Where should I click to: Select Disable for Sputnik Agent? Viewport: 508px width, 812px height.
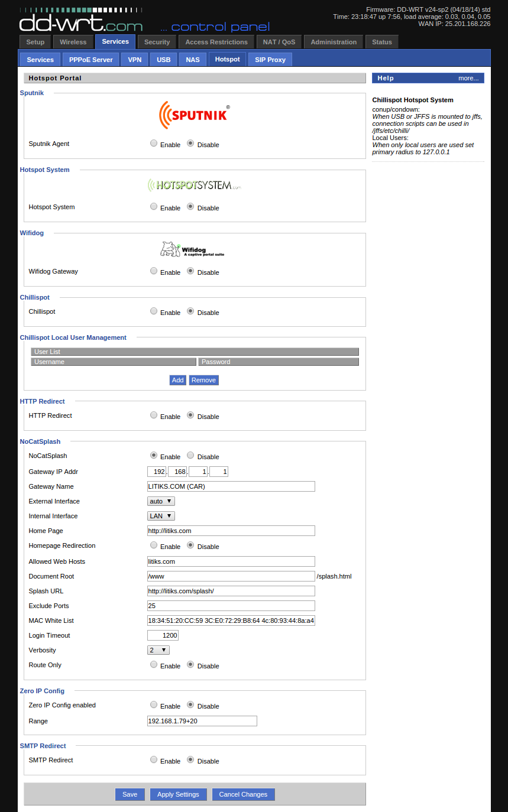tap(190, 143)
